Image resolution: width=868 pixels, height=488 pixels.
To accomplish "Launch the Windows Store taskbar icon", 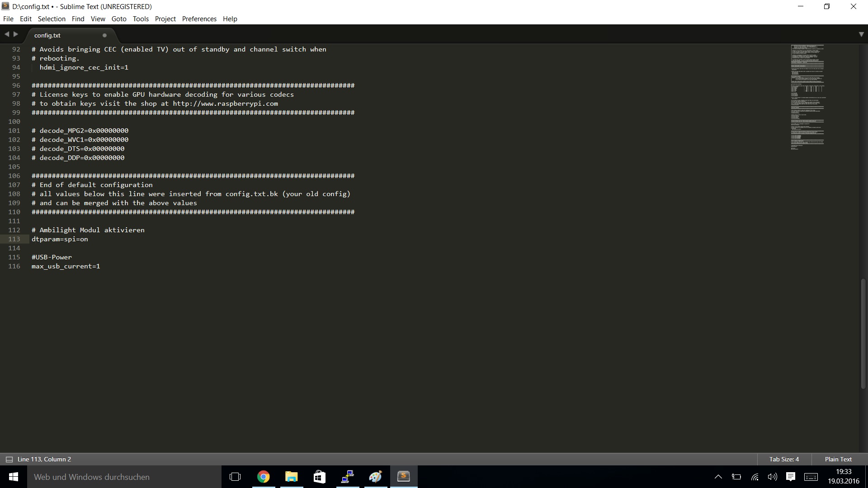I will coord(320,477).
